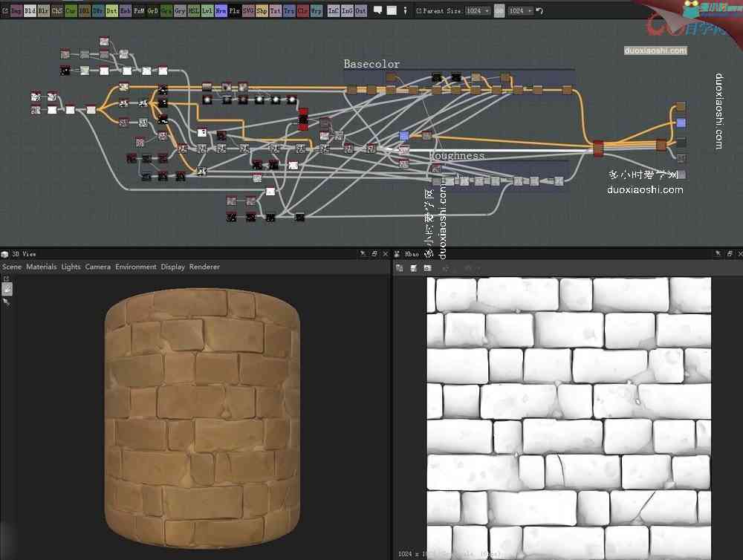Float the 2D view panel
Image resolution: width=743 pixels, height=560 pixels.
pyautogui.click(x=730, y=254)
